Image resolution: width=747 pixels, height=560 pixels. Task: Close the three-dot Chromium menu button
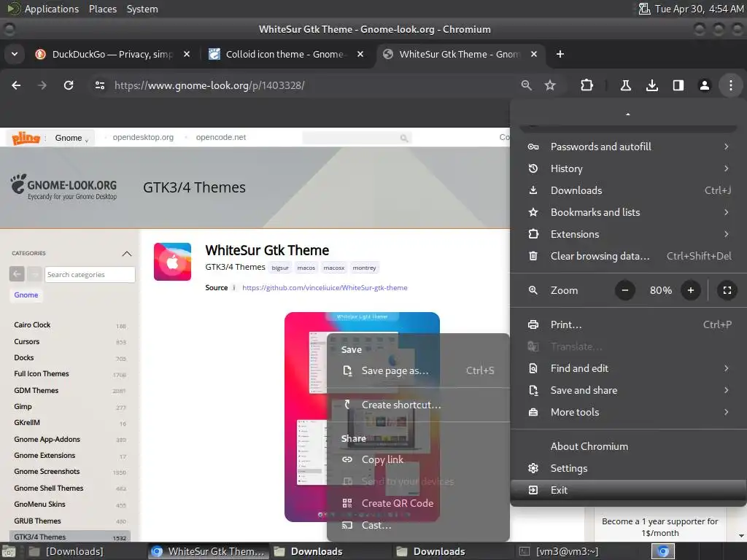730,85
